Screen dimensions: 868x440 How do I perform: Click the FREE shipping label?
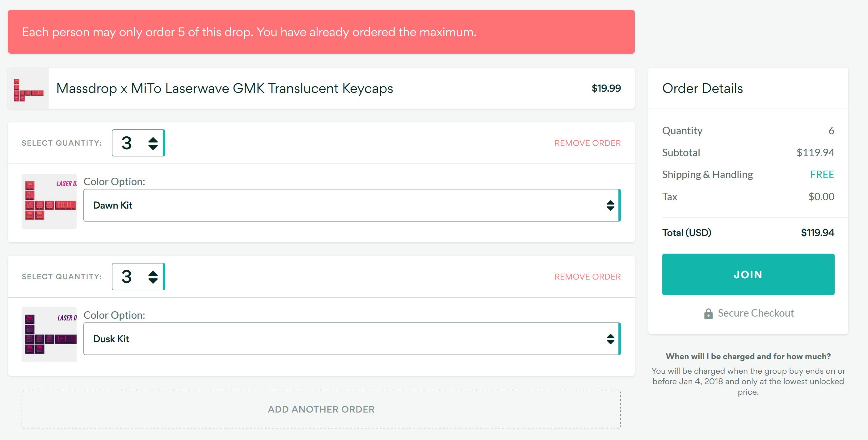(822, 174)
